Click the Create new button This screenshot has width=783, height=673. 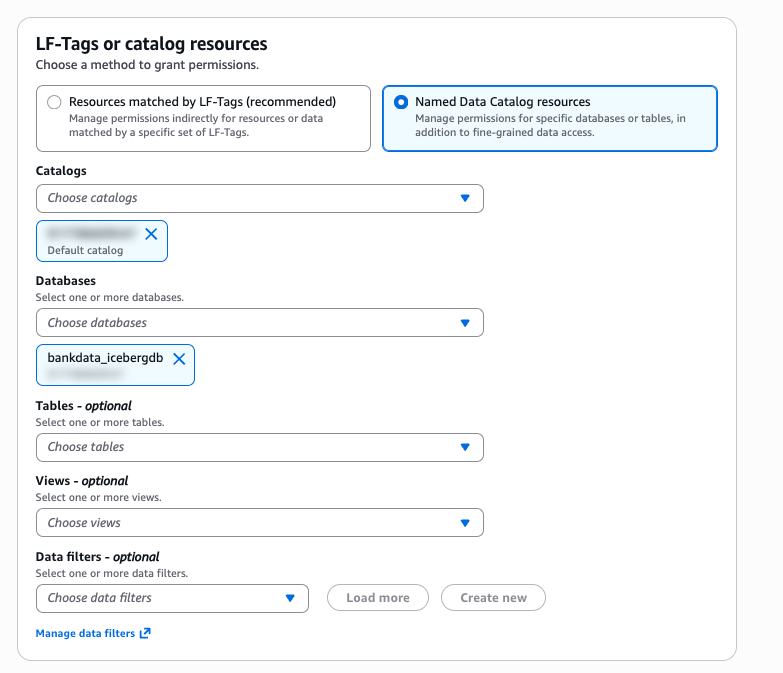[x=493, y=598]
